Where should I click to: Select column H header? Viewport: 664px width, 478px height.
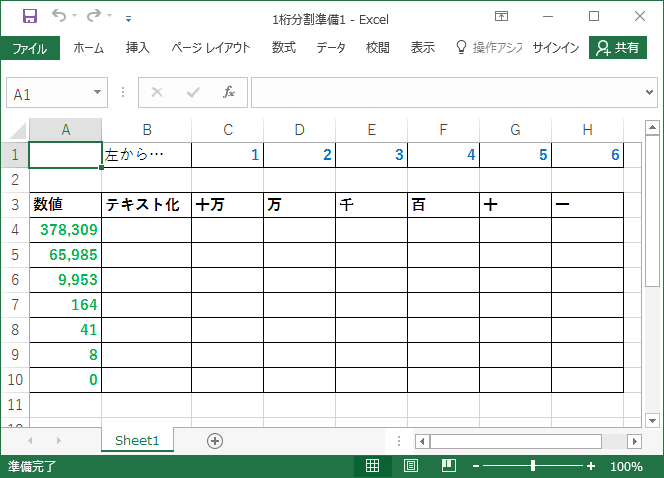pyautogui.click(x=587, y=130)
